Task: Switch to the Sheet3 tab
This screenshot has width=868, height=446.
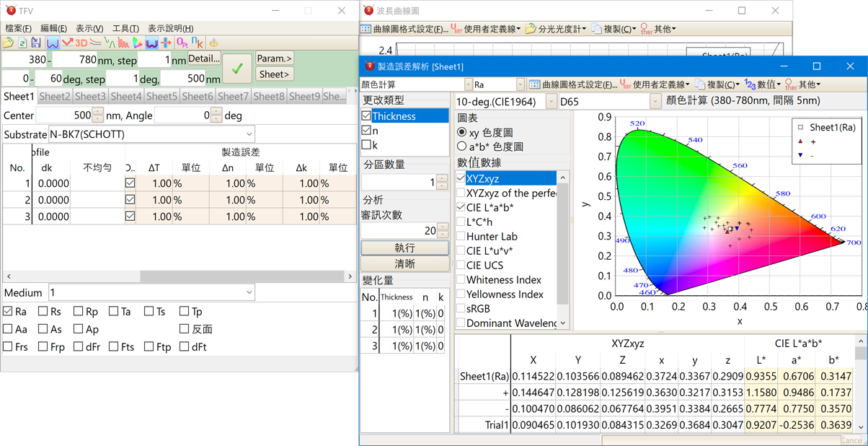Action: pyautogui.click(x=90, y=96)
